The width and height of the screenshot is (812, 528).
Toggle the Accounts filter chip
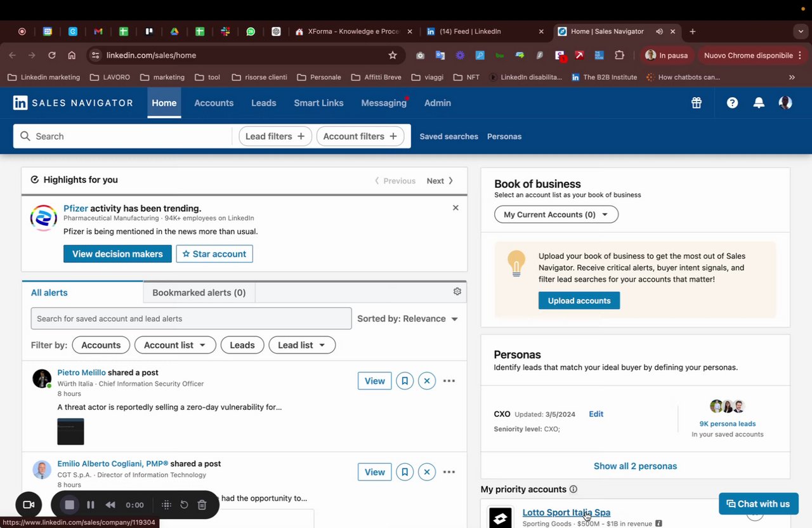(x=101, y=345)
